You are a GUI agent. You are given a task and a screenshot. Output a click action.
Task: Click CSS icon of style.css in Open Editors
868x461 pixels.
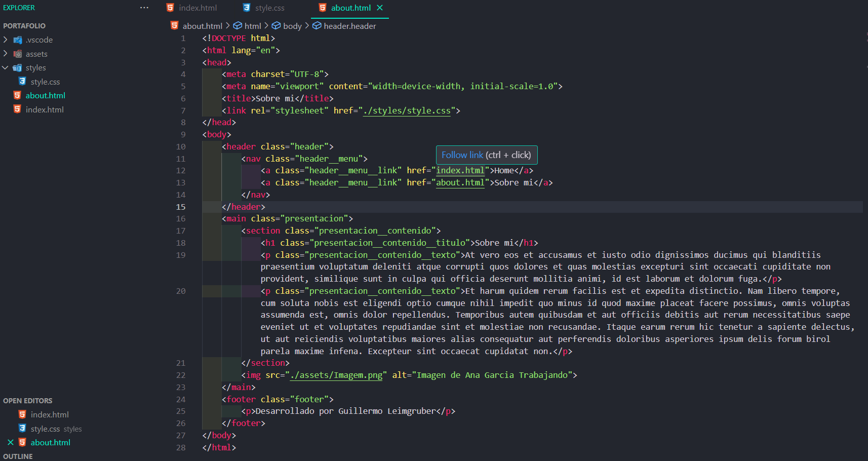coord(22,428)
